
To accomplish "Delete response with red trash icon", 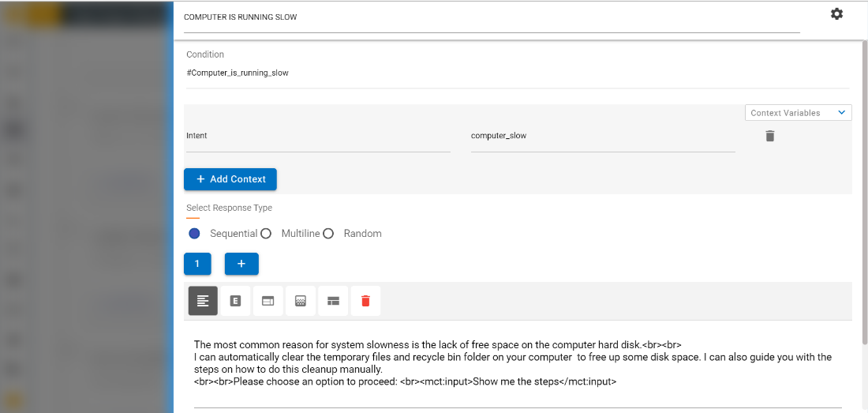I will (x=365, y=301).
